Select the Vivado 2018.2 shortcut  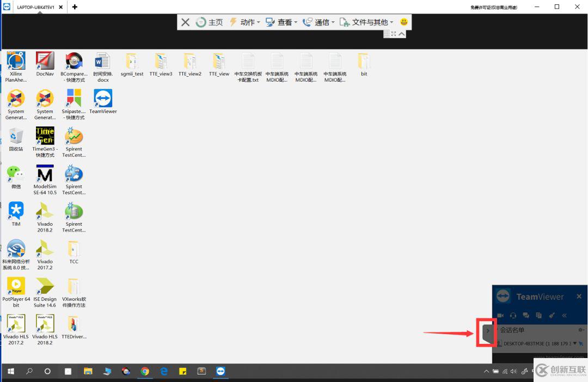tap(45, 217)
